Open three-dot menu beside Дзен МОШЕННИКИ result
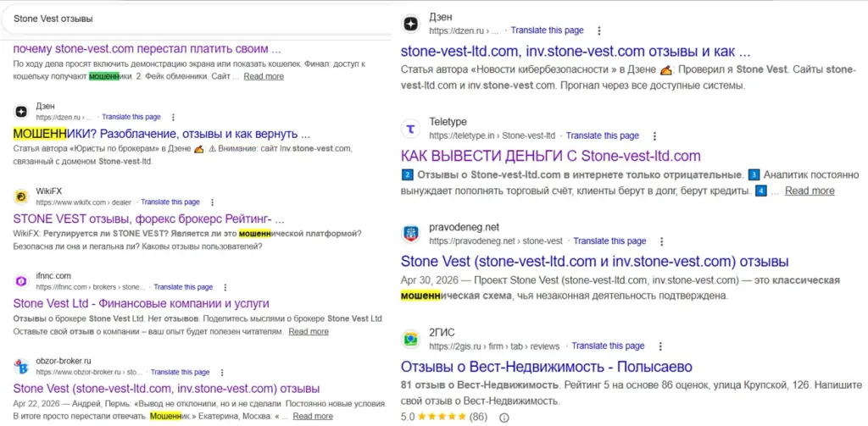 (x=173, y=117)
